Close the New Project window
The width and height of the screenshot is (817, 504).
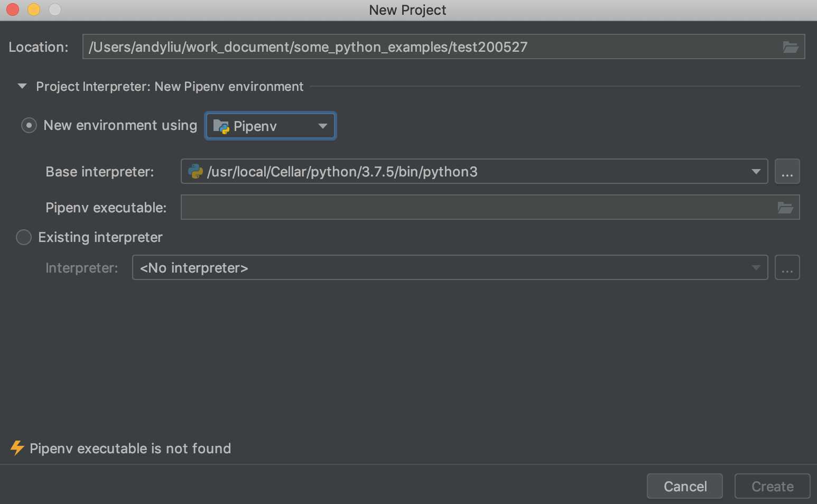coord(13,10)
